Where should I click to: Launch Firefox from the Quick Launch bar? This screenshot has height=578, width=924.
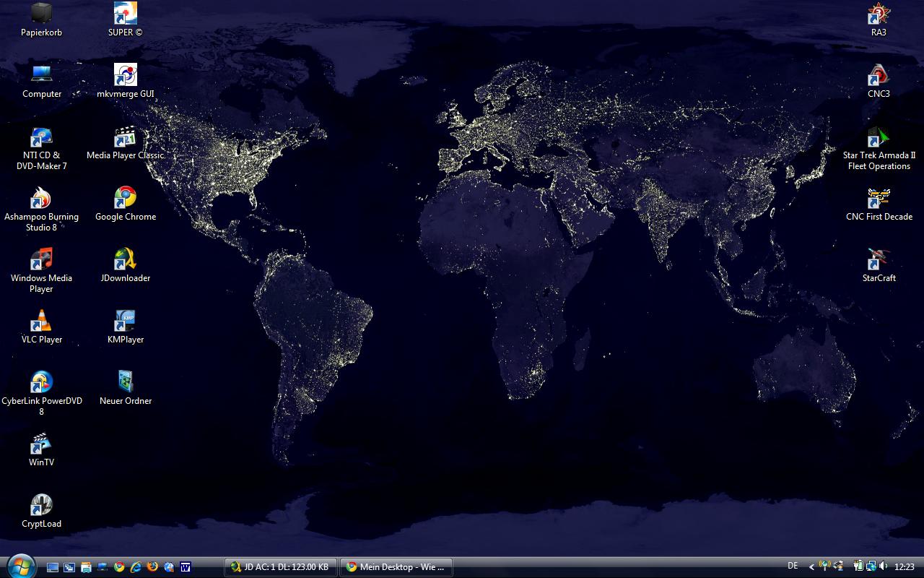pos(152,567)
